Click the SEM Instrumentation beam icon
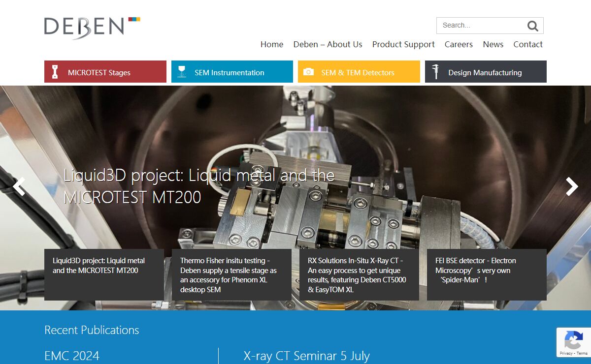The height and width of the screenshot is (364, 591). click(182, 72)
